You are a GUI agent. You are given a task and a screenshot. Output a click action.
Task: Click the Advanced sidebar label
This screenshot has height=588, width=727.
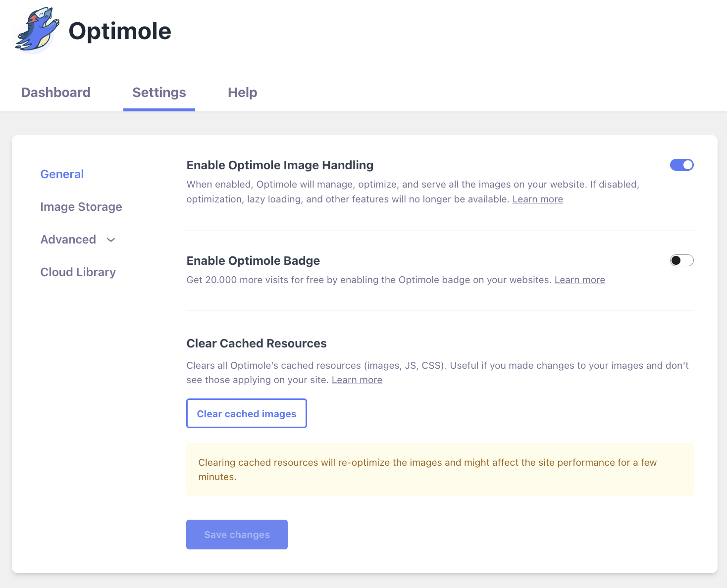(x=68, y=240)
